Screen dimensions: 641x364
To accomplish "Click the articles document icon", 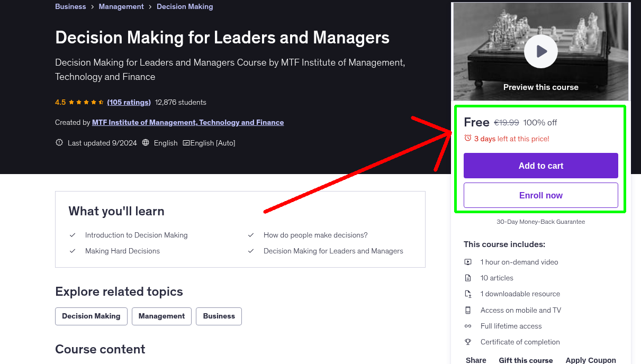I will [x=468, y=278].
